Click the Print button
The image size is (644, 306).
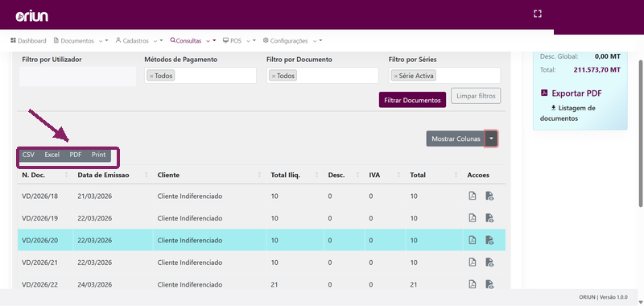click(98, 155)
